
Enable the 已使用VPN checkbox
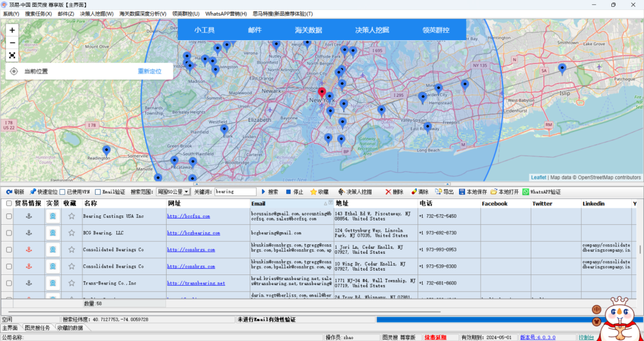point(63,192)
